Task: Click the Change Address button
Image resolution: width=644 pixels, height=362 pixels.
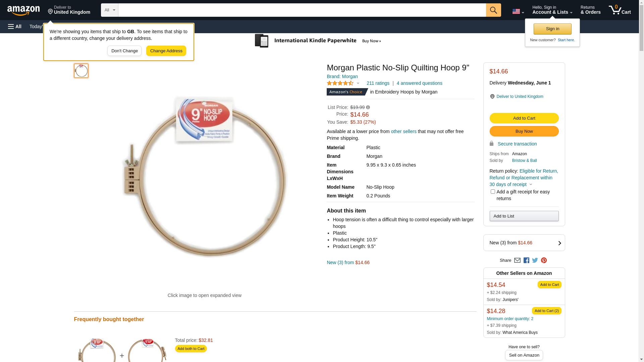Action: coord(166,51)
